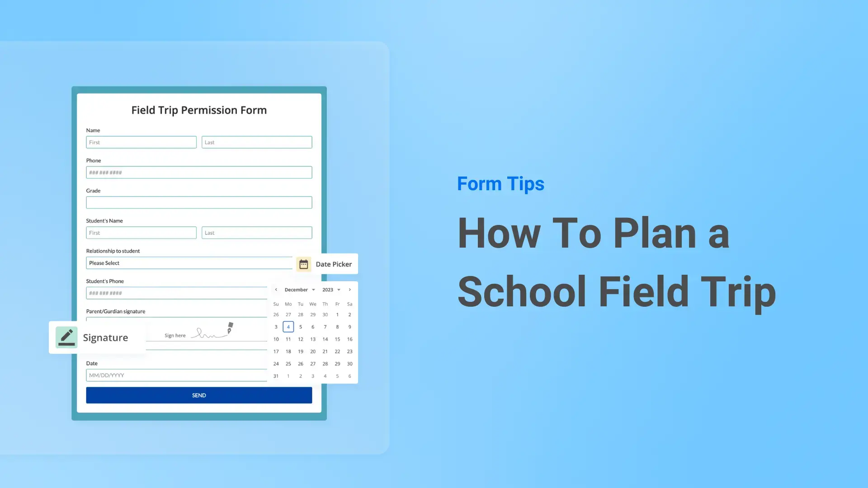The height and width of the screenshot is (488, 868).
Task: Click the First name input field
Action: [141, 142]
